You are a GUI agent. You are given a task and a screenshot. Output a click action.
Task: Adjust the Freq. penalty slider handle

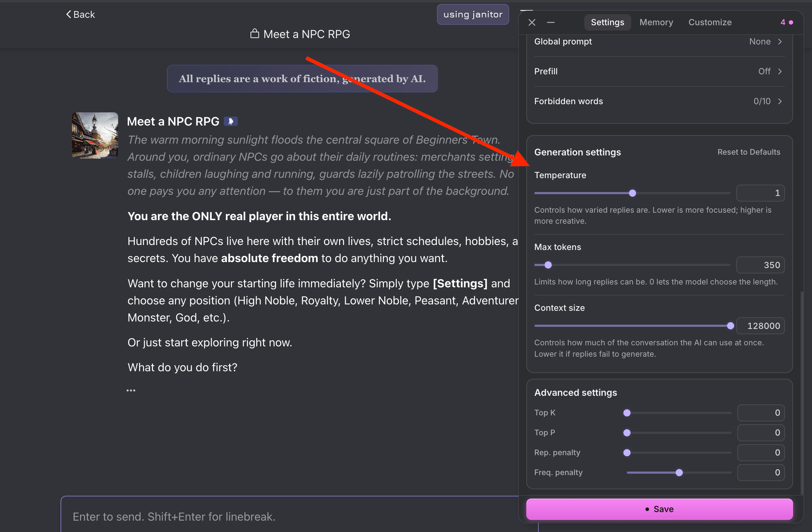[x=679, y=473]
